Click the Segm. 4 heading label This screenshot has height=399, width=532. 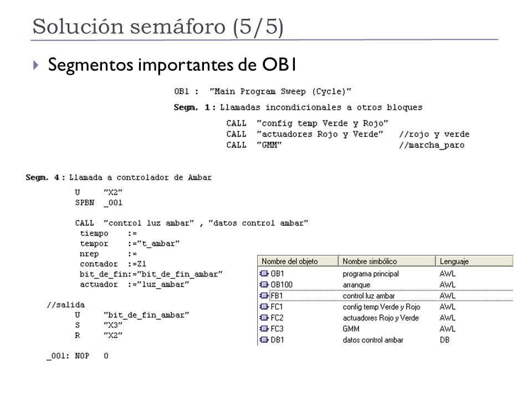(x=43, y=177)
